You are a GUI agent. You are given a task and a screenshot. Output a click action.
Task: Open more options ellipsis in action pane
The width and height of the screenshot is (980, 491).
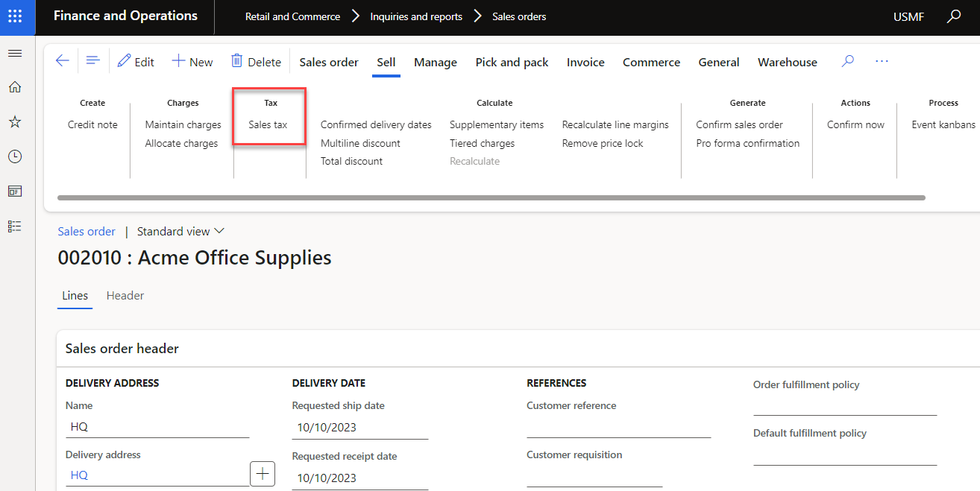[x=882, y=61]
